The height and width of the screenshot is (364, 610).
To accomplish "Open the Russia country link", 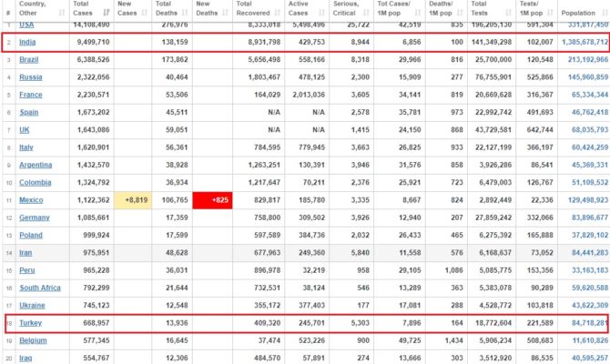I will tap(31, 77).
